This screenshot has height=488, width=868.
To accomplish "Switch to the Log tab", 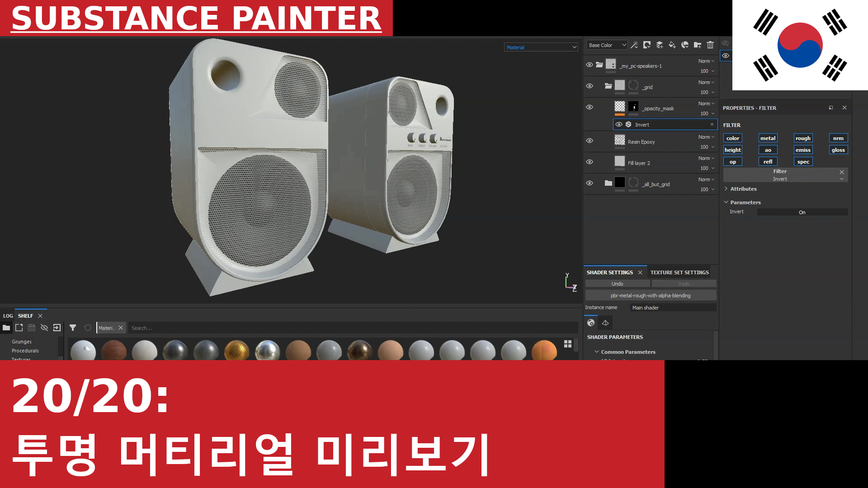I will point(8,316).
